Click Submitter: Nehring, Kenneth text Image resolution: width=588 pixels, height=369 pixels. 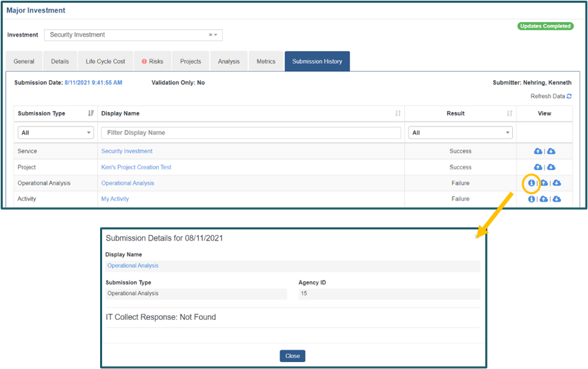pos(532,83)
